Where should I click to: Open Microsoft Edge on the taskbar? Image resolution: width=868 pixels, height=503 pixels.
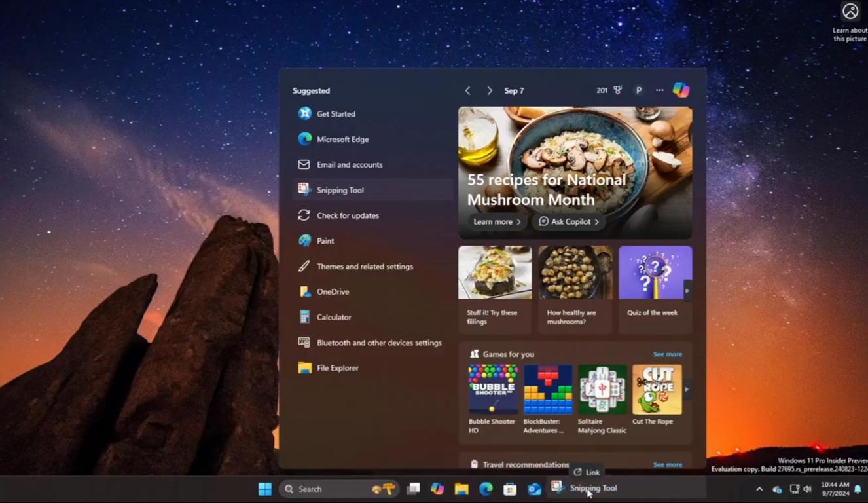pyautogui.click(x=486, y=489)
